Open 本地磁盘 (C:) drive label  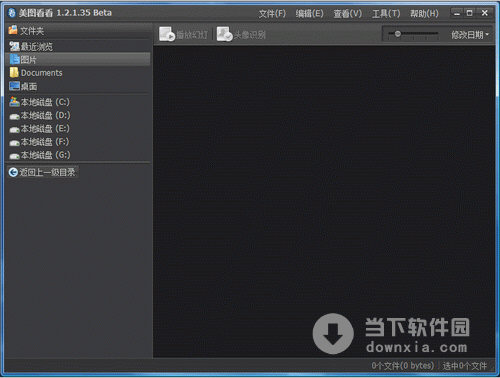(x=45, y=102)
